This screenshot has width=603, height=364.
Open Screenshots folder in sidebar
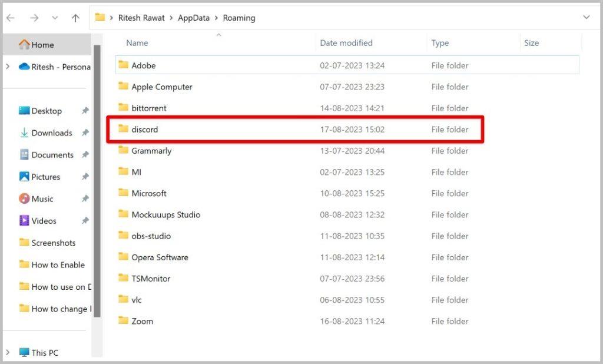47,243
